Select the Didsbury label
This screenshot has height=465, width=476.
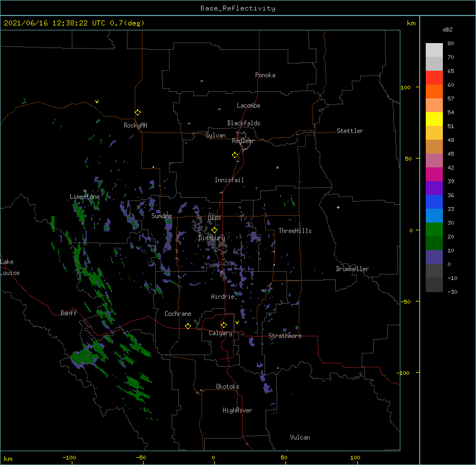click(211, 238)
